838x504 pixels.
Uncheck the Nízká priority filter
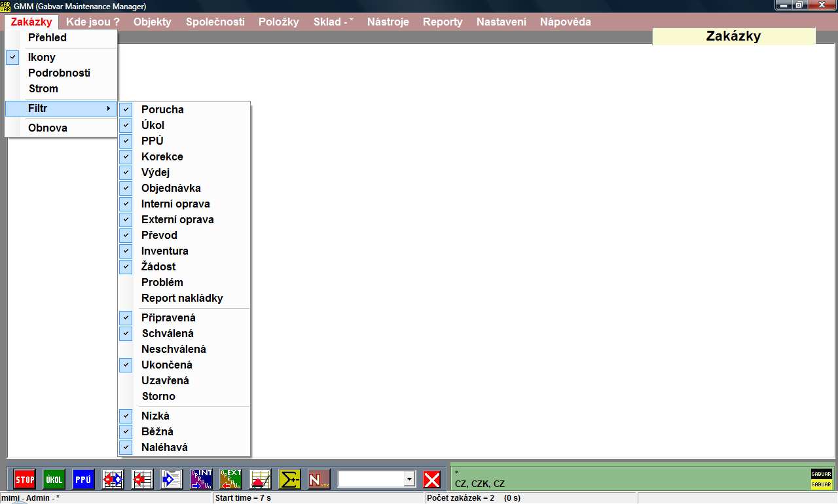pyautogui.click(x=185, y=416)
